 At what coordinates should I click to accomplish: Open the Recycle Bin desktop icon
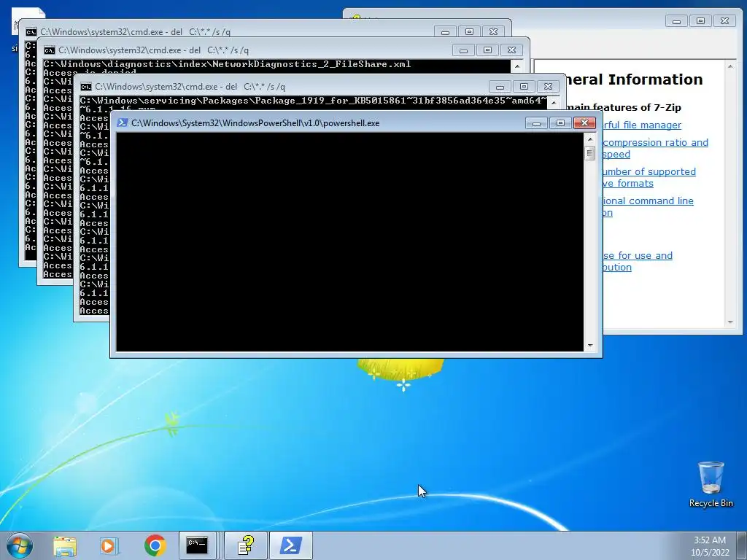711,484
